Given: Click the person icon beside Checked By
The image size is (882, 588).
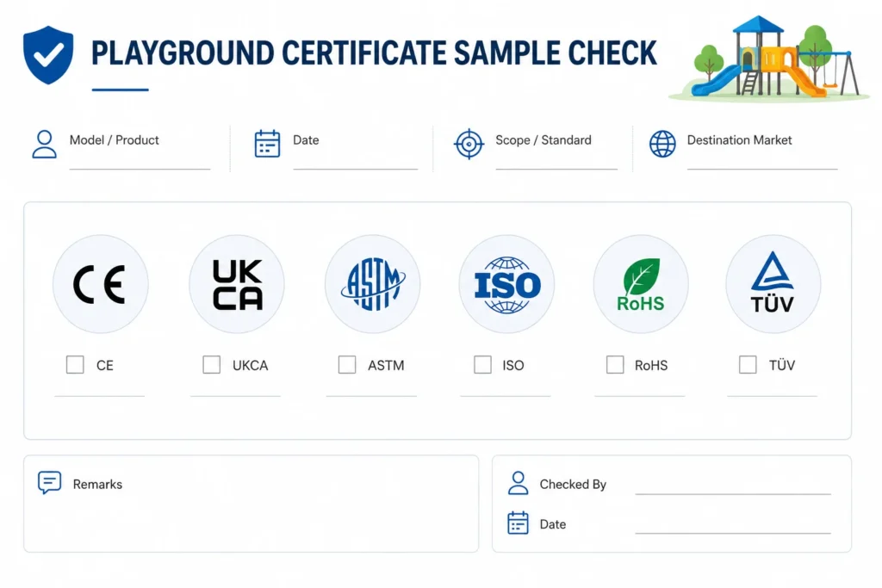Looking at the screenshot, I should tap(518, 483).
